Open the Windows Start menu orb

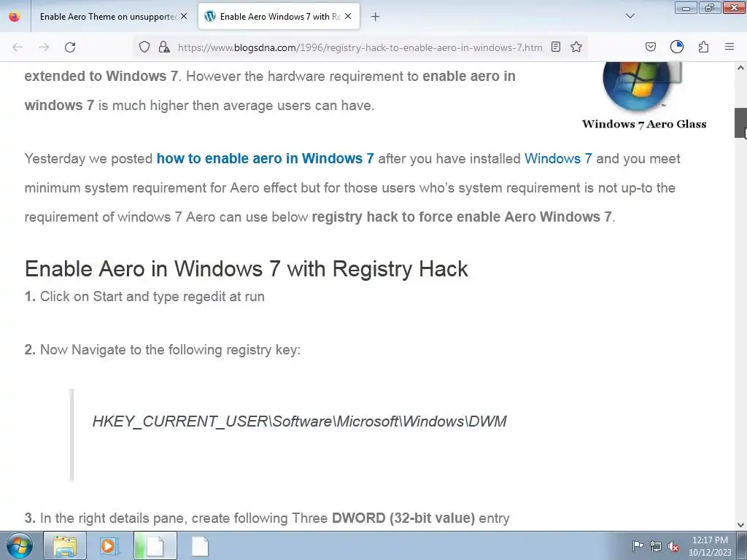[20, 545]
